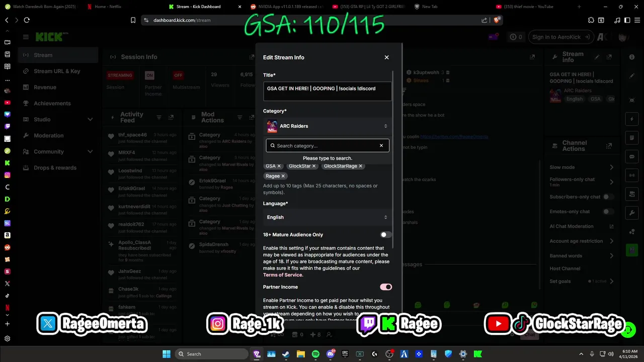
Task: Open the English language dropdown
Action: (x=327, y=217)
